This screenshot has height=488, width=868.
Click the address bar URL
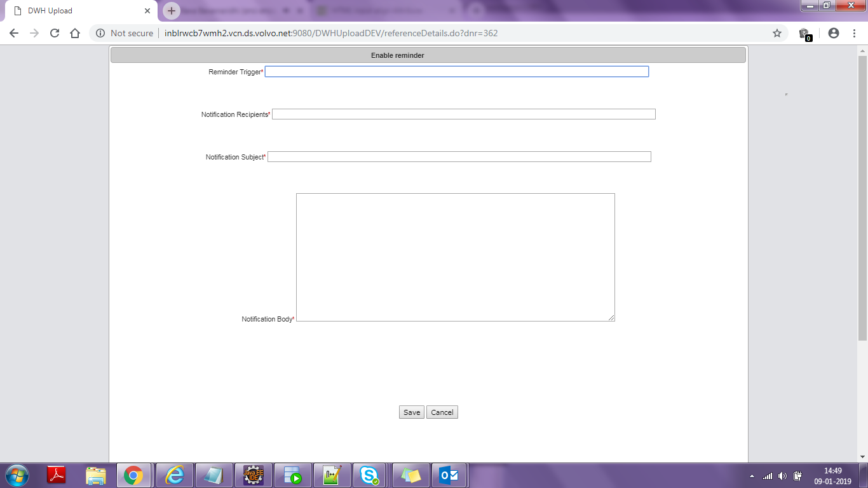tap(331, 33)
